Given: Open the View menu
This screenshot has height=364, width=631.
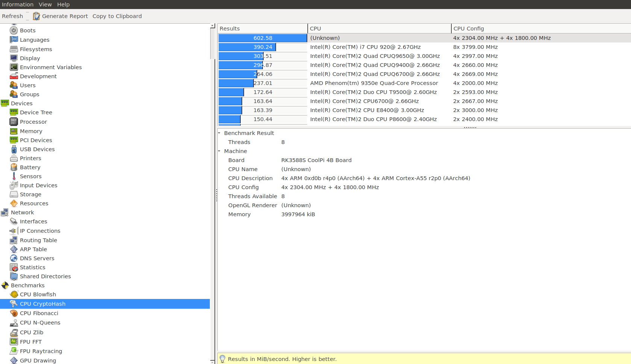Looking at the screenshot, I should [45, 5].
